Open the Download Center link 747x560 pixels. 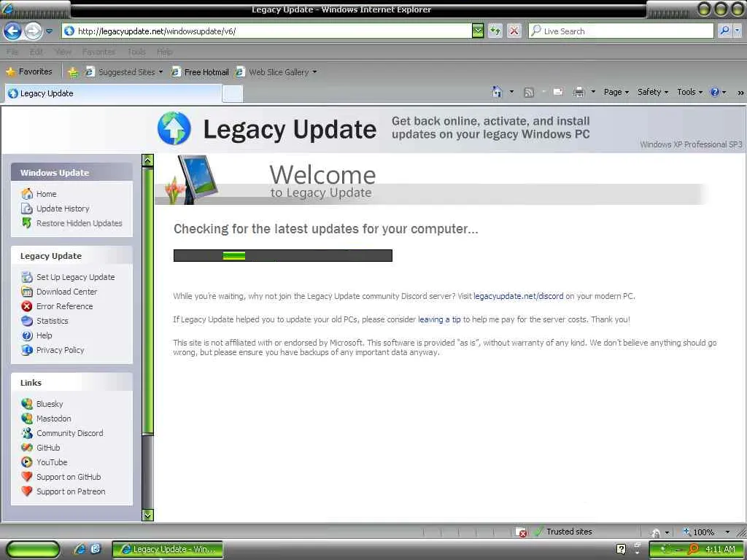tap(66, 292)
